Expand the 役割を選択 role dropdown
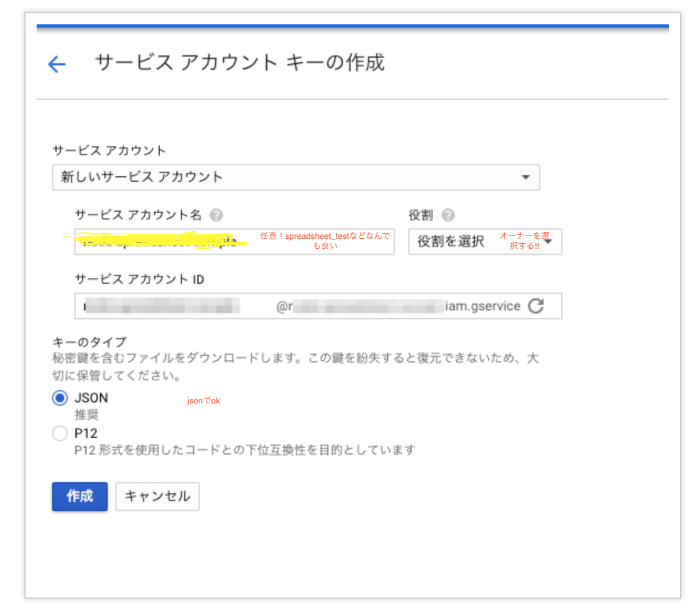700x613 pixels. pos(485,242)
